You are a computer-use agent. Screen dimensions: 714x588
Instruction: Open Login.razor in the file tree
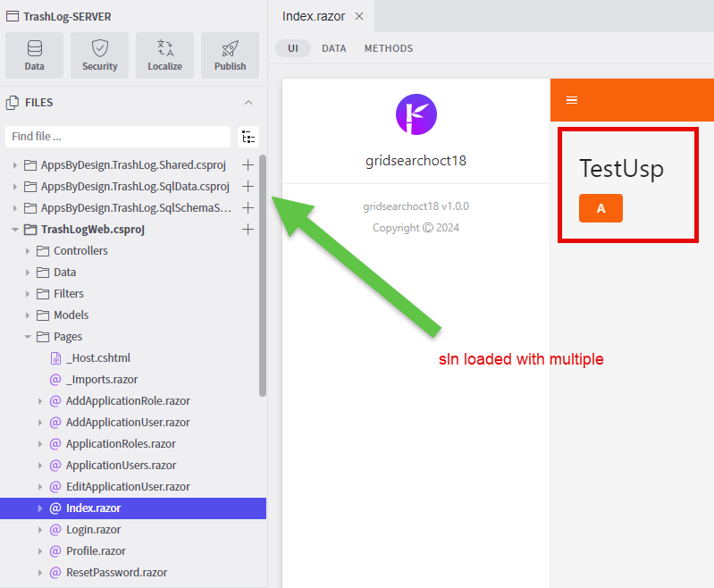pos(93,530)
